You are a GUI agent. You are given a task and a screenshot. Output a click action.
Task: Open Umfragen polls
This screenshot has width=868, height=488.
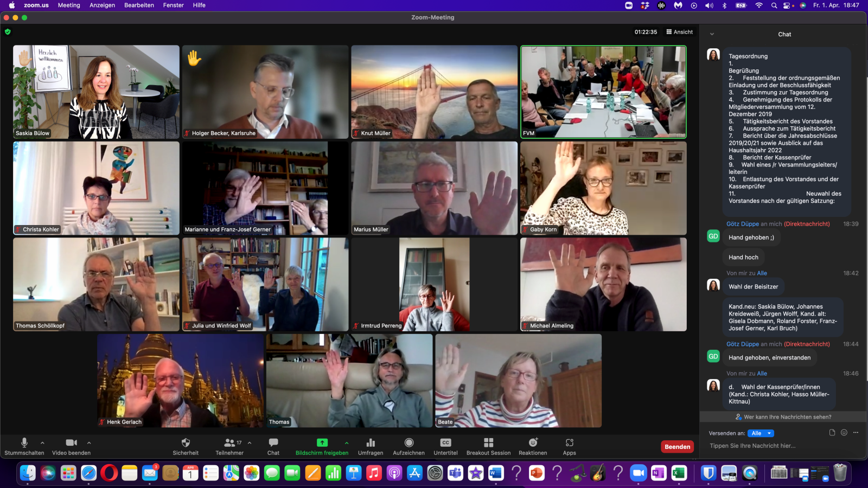tap(371, 447)
